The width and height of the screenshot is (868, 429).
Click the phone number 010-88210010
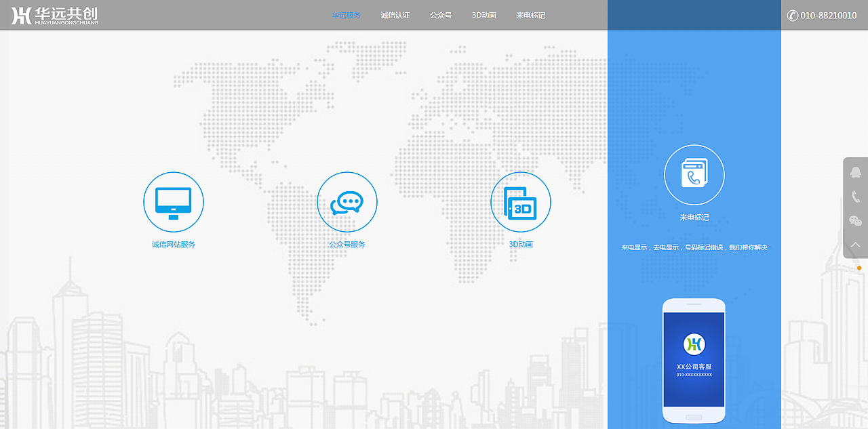[829, 15]
